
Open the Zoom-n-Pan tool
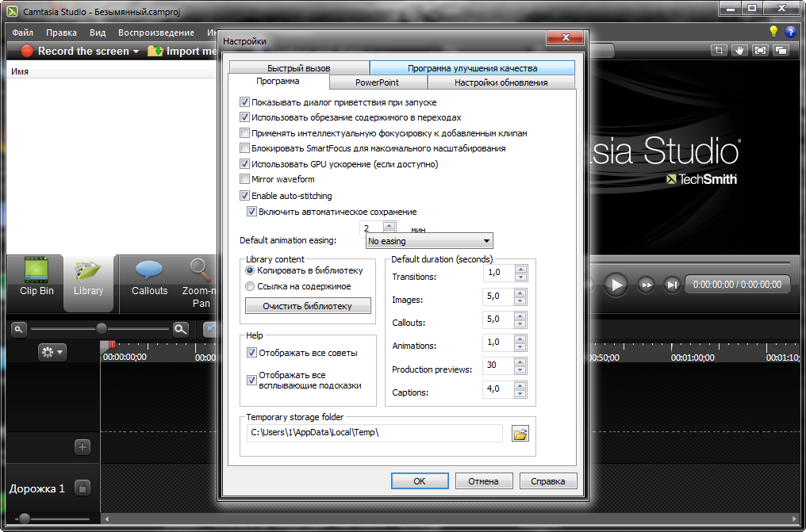pos(201,281)
